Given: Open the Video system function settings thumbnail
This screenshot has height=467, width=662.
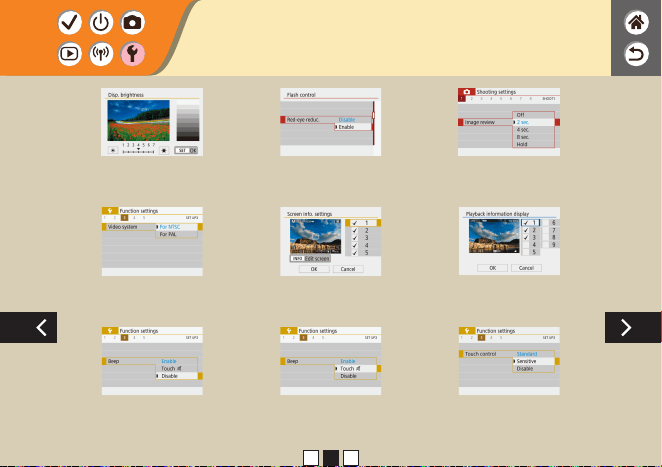Looking at the screenshot, I should click(x=152, y=241).
